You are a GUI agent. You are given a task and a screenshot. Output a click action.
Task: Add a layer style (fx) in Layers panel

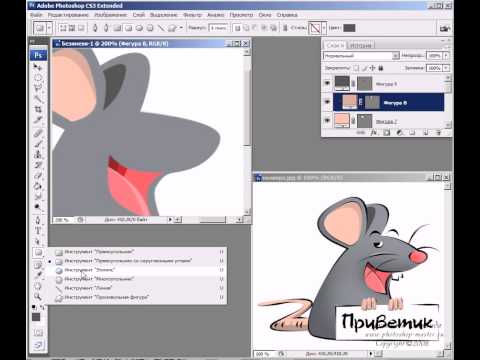373,133
